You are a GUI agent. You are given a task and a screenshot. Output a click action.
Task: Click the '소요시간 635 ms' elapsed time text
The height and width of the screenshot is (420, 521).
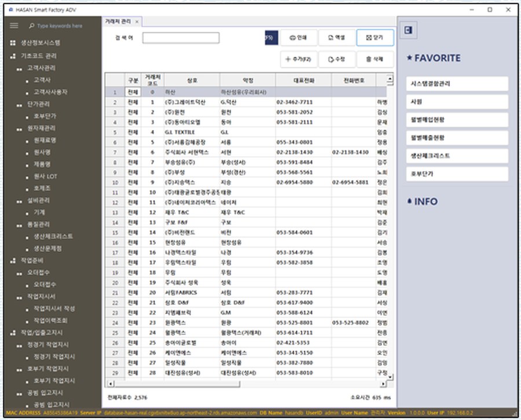(x=370, y=397)
